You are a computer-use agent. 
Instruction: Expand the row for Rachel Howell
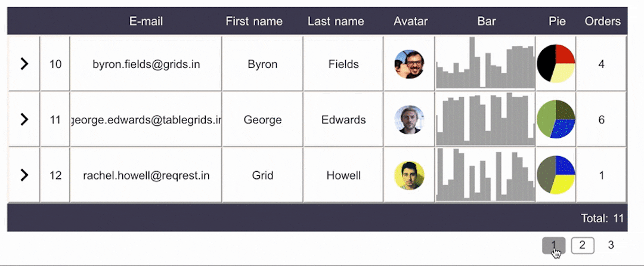click(24, 175)
